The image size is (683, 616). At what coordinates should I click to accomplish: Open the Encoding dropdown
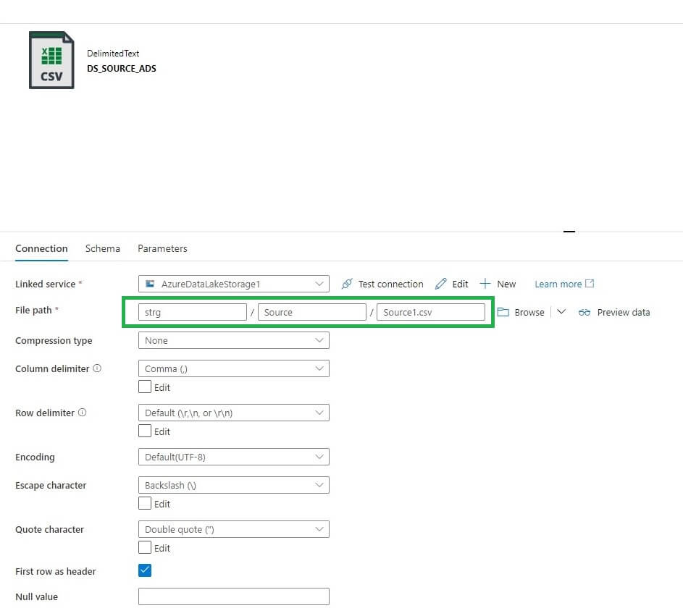pos(233,457)
